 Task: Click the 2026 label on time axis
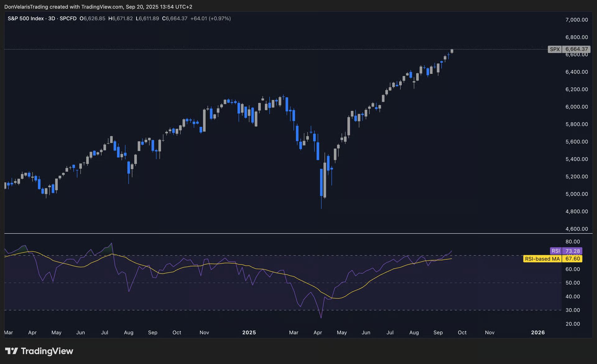coord(538,332)
